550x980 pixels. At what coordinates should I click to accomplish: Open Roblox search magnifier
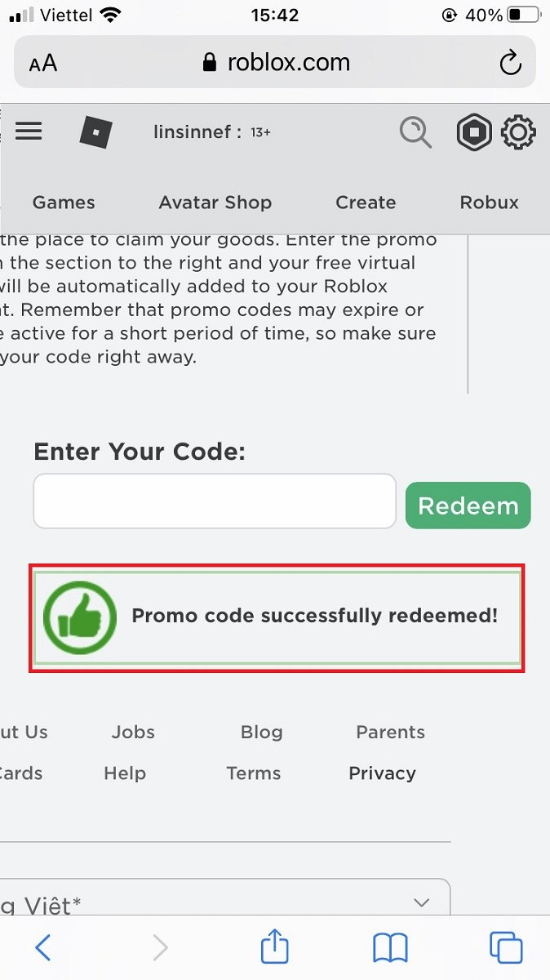click(415, 132)
